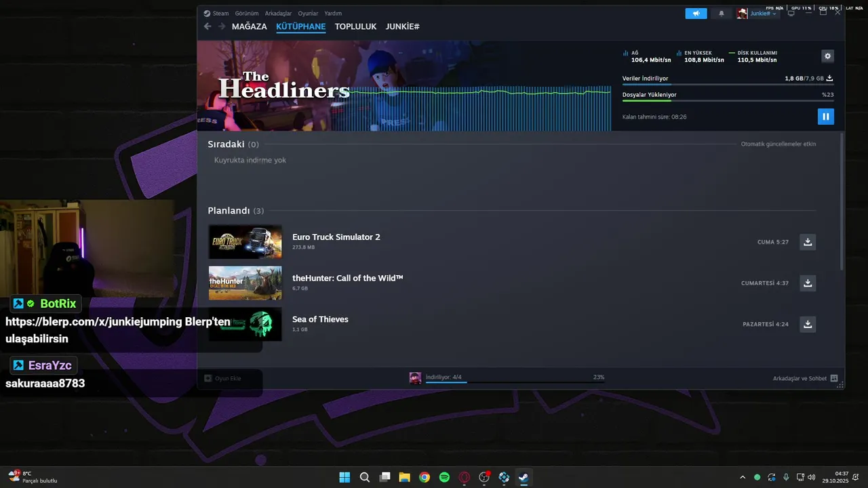Click the microphone tray icon

(x=786, y=477)
